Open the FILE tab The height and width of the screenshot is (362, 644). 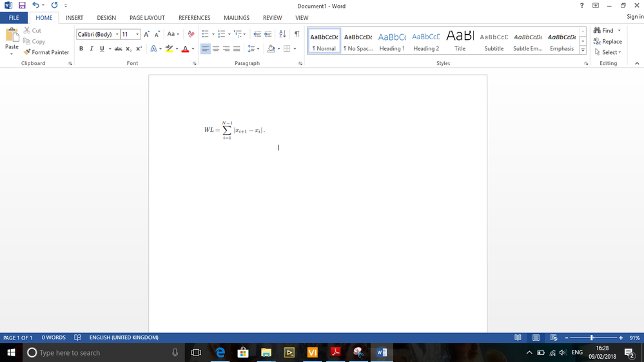[x=14, y=17]
